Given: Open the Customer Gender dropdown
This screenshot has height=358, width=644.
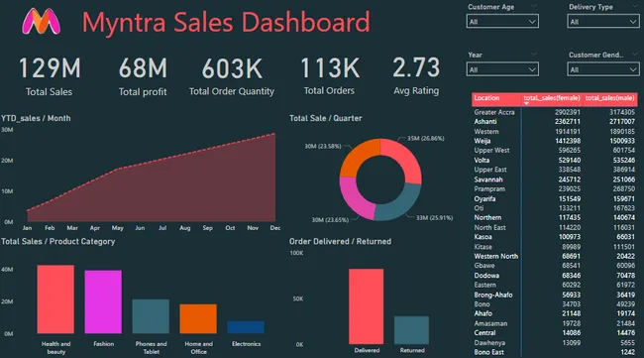Looking at the screenshot, I should [603, 69].
